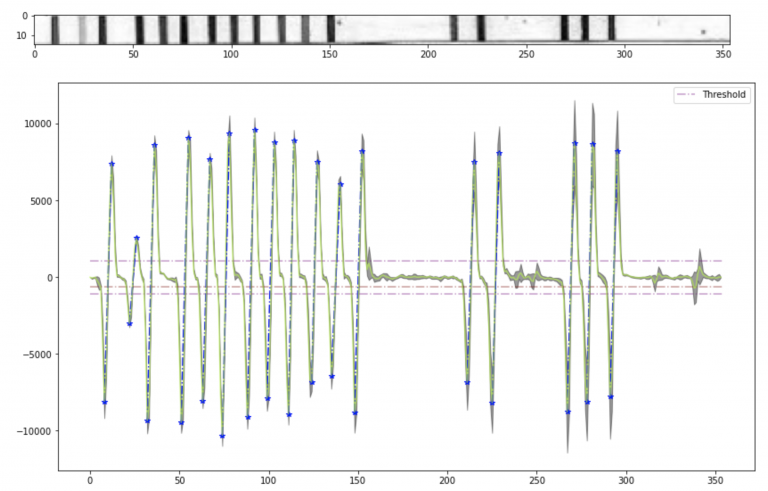Click the 50 tick label under the barcode image

coord(133,54)
